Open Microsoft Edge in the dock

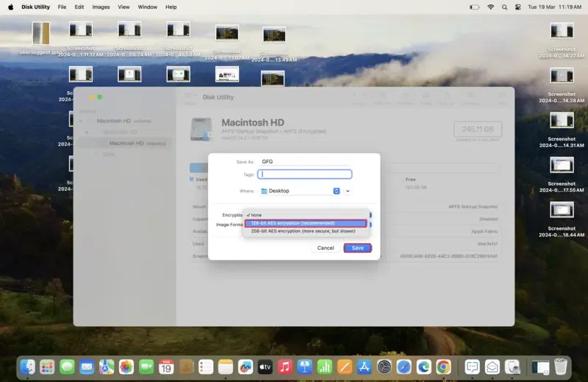(x=424, y=367)
